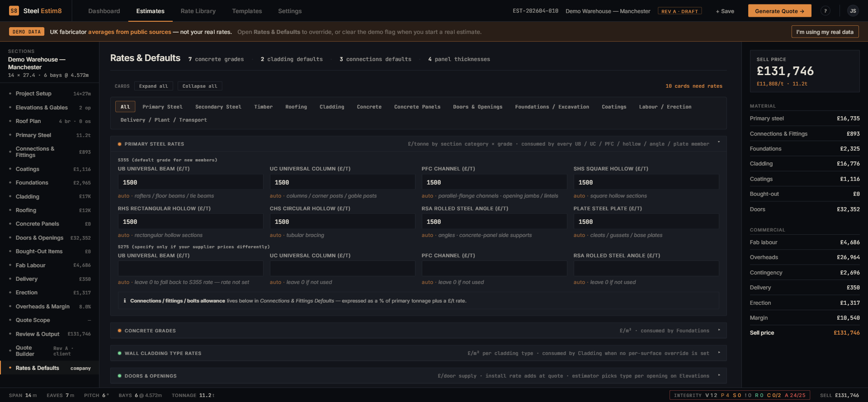Open the help question mark icon
Image resolution: width=868 pixels, height=402 pixels.
click(x=825, y=11)
